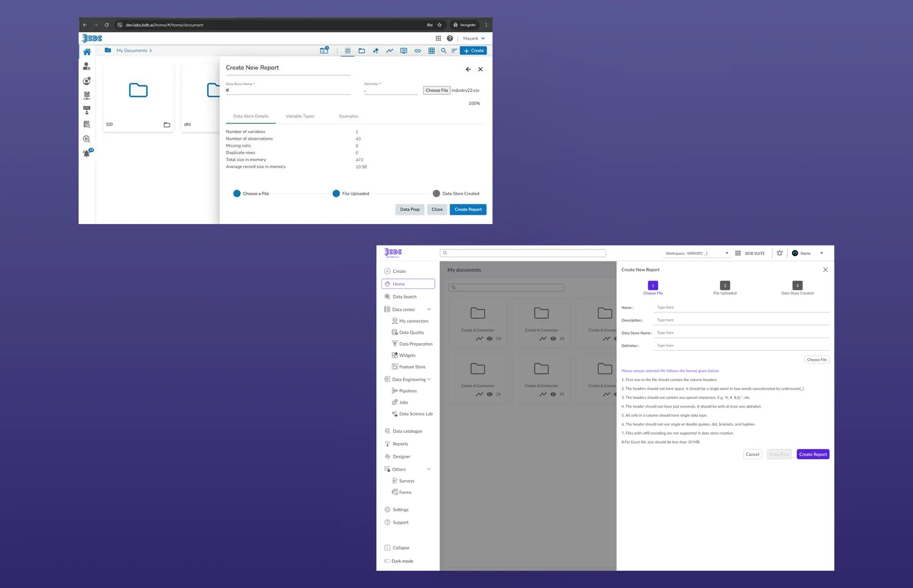Image resolution: width=913 pixels, height=588 pixels.
Task: Toggle Dark mode switch
Action: (x=387, y=561)
